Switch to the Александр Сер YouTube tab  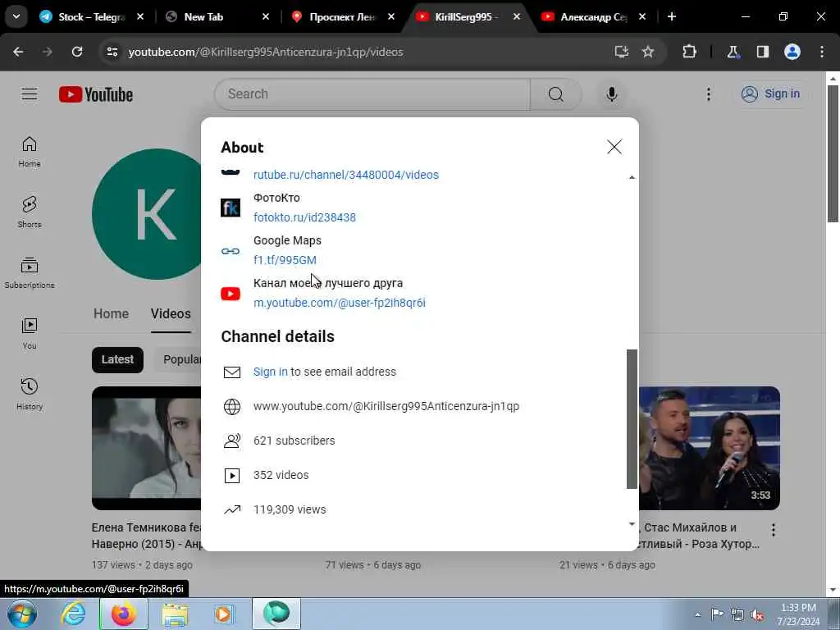[594, 17]
